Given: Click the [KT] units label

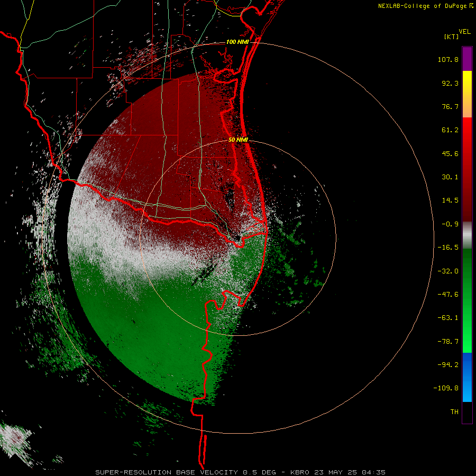Looking at the screenshot, I should click(452, 36).
